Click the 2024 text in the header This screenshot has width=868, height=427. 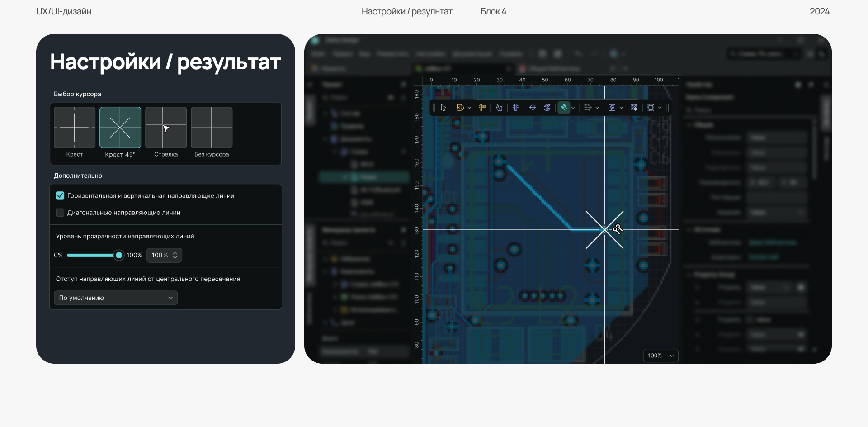[820, 11]
